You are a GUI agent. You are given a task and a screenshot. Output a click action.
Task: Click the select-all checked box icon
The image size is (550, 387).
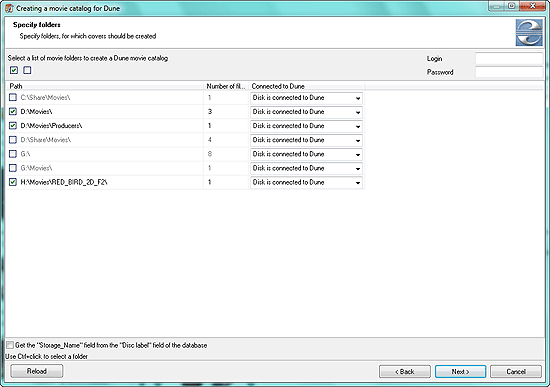[x=14, y=70]
